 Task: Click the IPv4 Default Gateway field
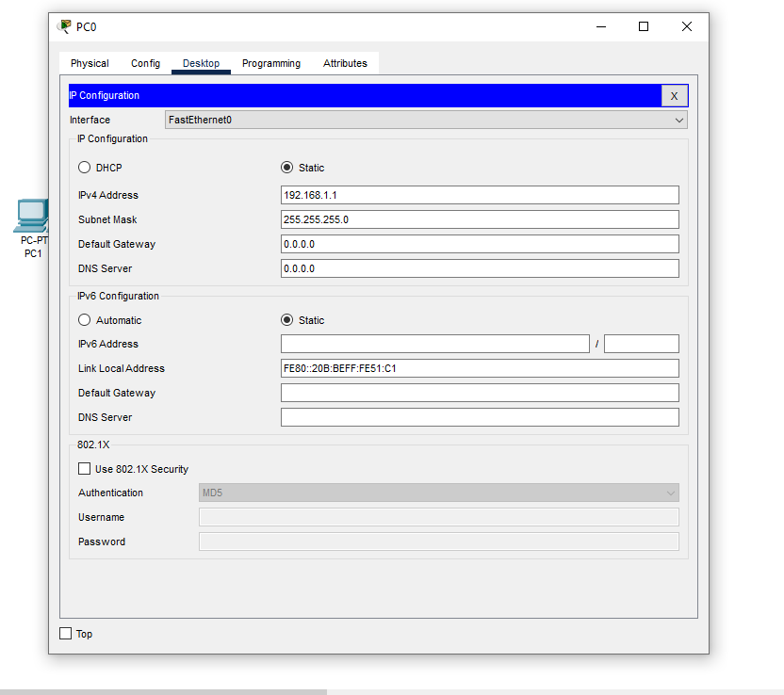pyautogui.click(x=480, y=244)
